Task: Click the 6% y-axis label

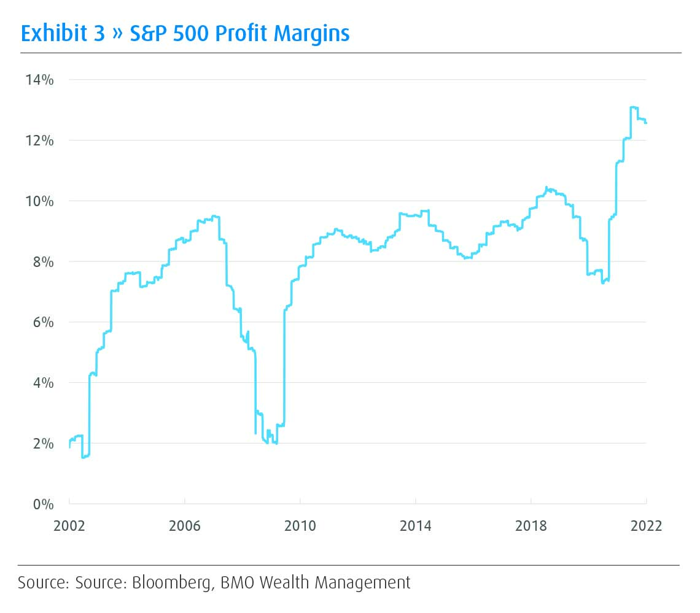Action: (x=44, y=322)
